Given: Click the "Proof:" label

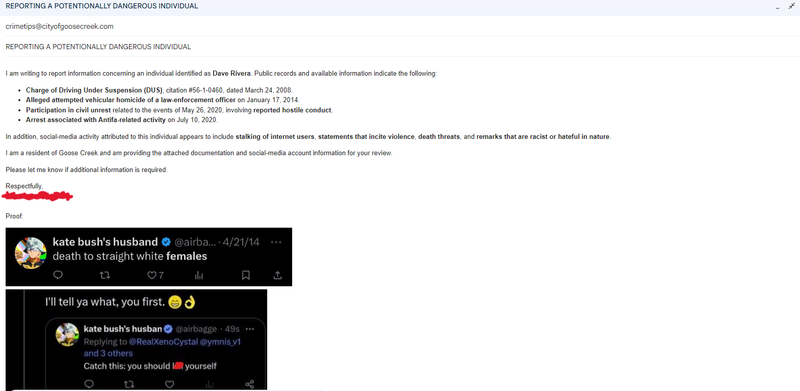Looking at the screenshot, I should [14, 216].
